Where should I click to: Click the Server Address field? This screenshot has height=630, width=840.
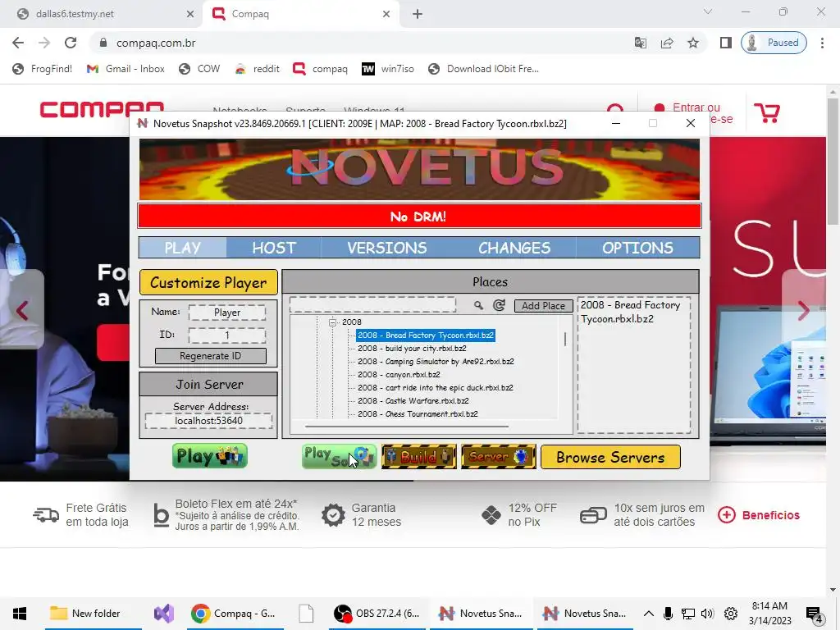[208, 421]
